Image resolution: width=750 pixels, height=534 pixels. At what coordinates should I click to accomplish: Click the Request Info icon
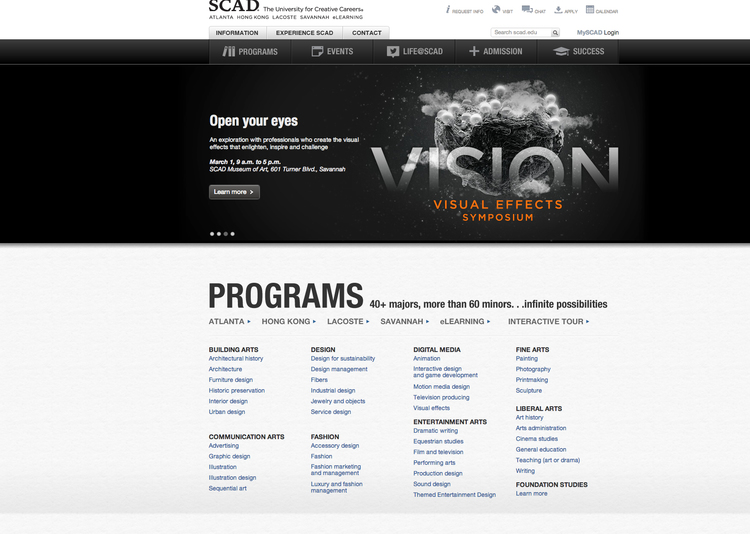[x=448, y=10]
